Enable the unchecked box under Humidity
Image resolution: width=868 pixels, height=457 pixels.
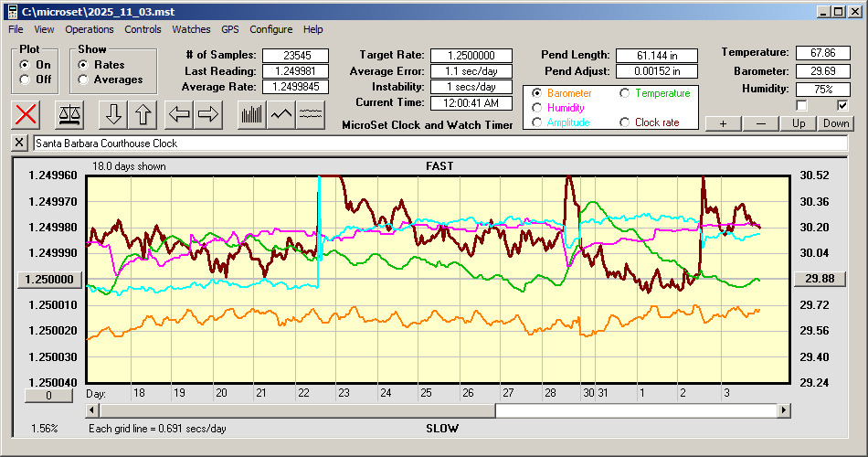coord(801,105)
